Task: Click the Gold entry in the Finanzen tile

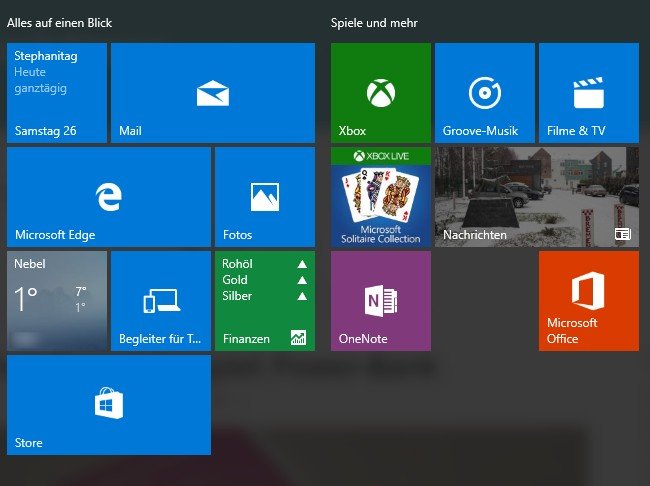Action: click(264, 280)
